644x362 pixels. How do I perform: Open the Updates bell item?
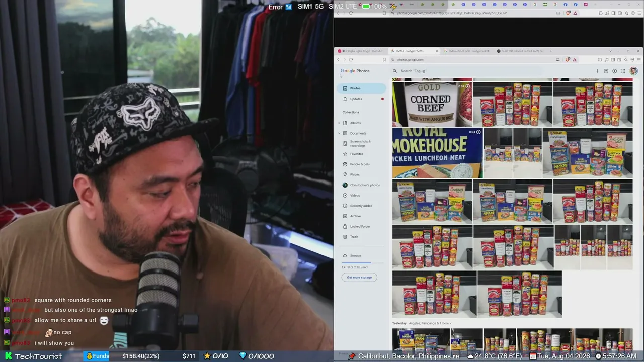click(362, 99)
